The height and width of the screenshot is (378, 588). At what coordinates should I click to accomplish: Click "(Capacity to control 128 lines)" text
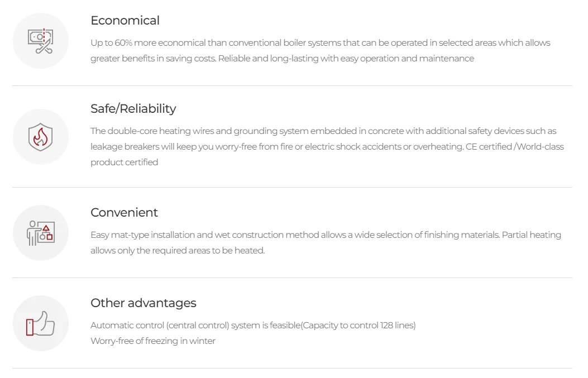pyautogui.click(x=358, y=326)
